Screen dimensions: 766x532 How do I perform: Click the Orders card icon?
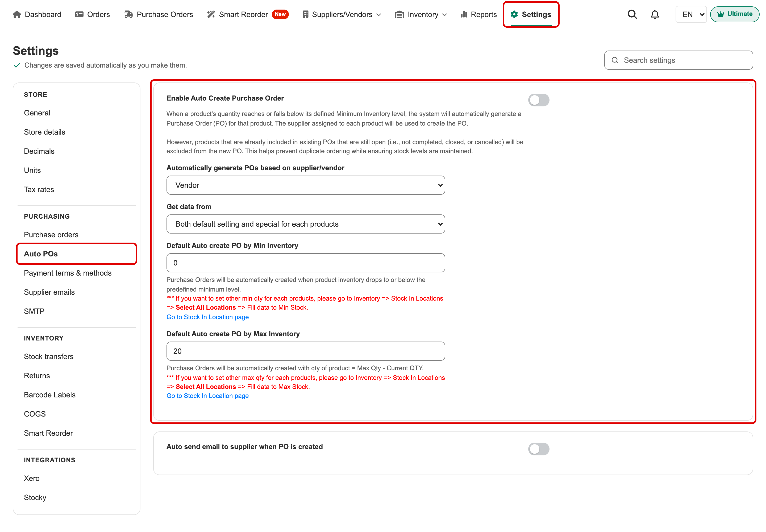coord(79,14)
